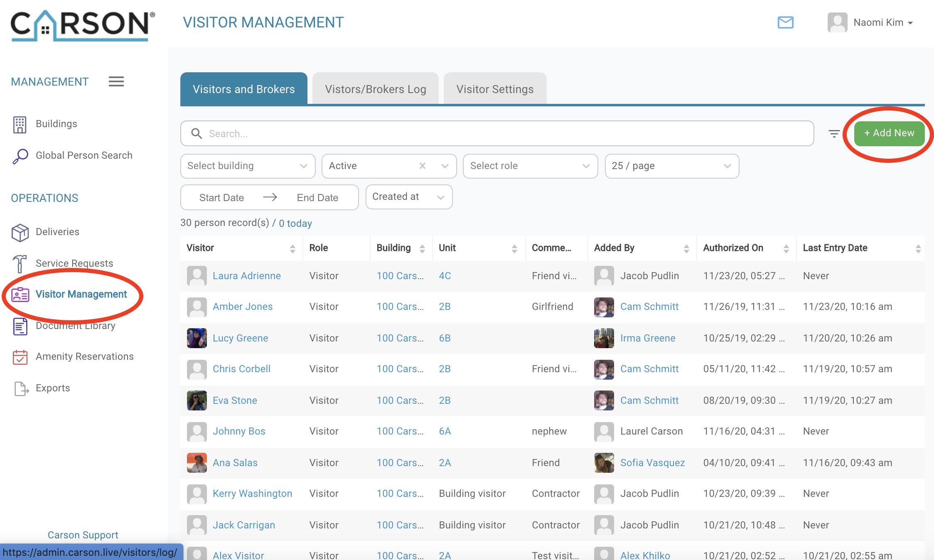Clear the Active status filter
The height and width of the screenshot is (560, 934).
(x=423, y=166)
